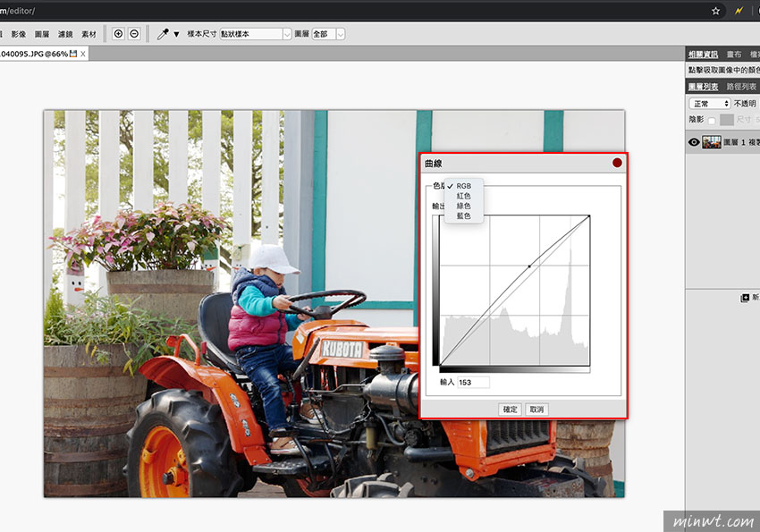Open the 濾鏡 menu
Viewport: 760px width, 532px height.
click(x=65, y=34)
